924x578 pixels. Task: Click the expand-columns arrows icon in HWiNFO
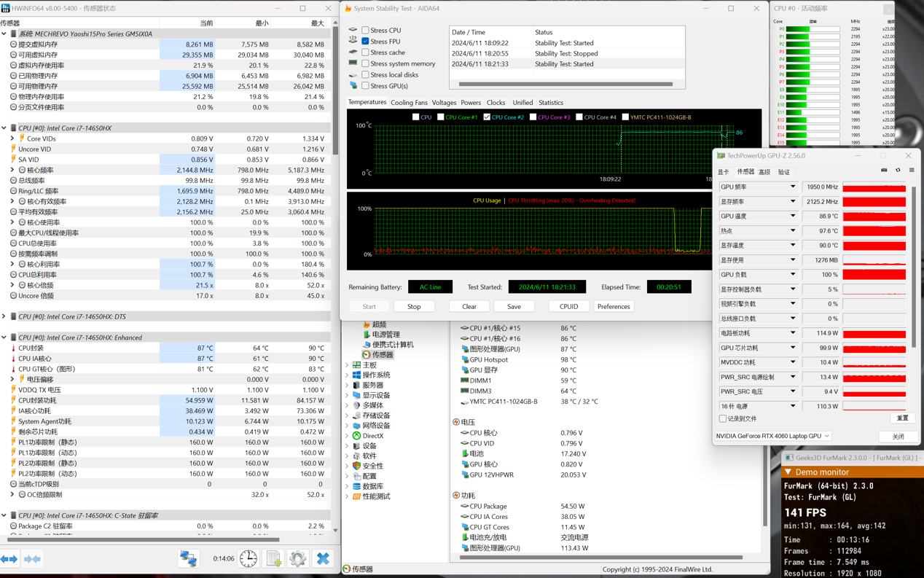pos(9,559)
